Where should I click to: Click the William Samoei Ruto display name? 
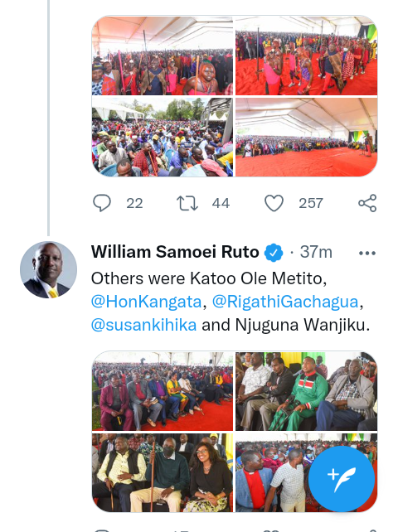[x=175, y=252]
